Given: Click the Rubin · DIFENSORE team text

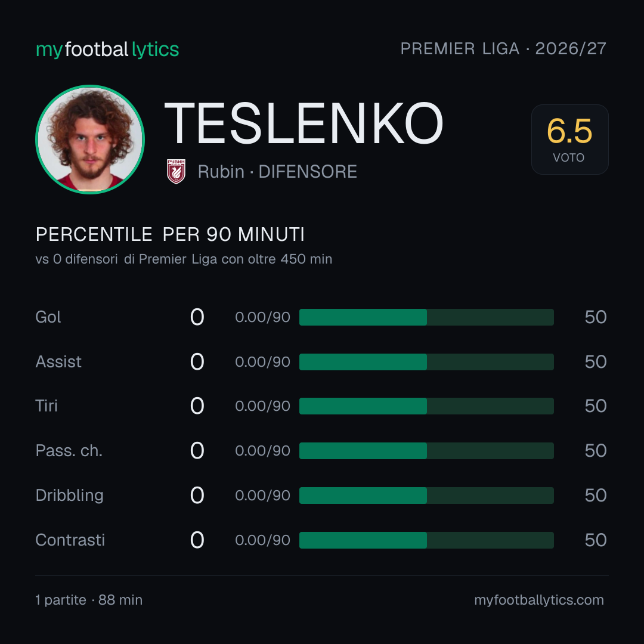Looking at the screenshot, I should [277, 172].
